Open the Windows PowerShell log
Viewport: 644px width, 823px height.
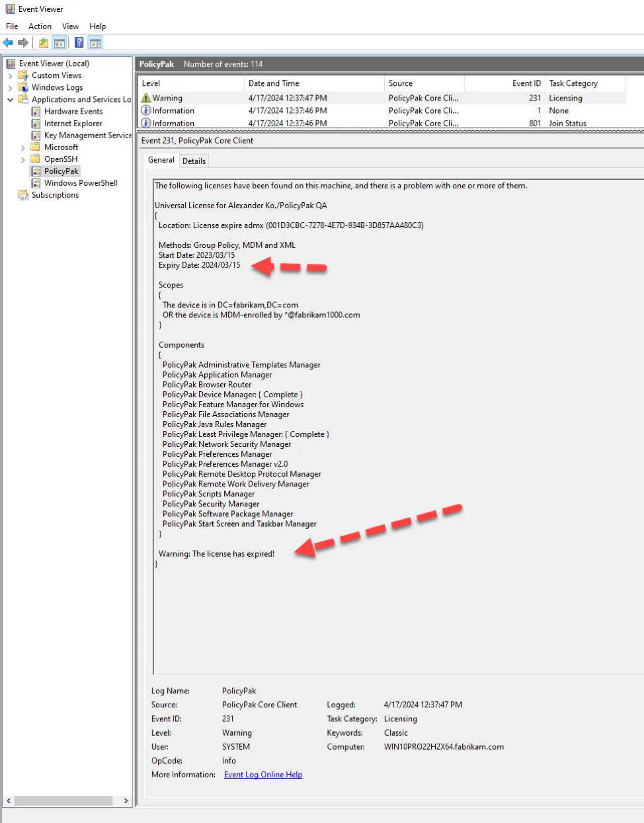pos(81,183)
